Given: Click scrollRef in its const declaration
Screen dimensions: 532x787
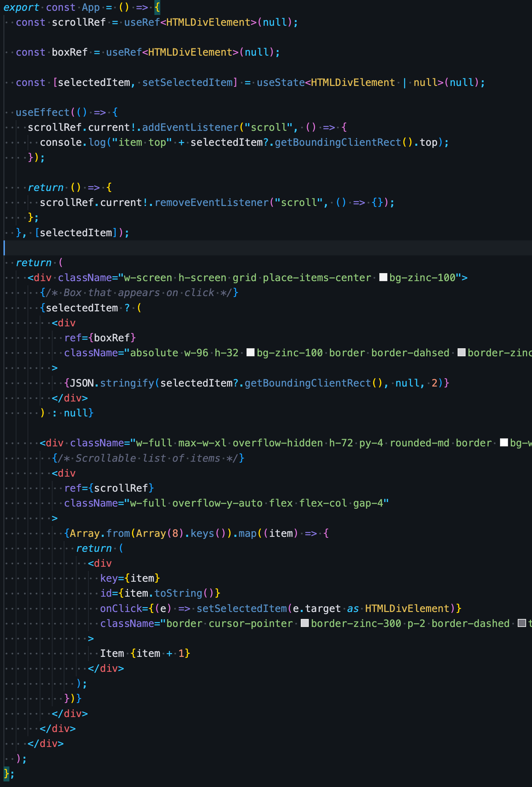Looking at the screenshot, I should click(x=79, y=22).
